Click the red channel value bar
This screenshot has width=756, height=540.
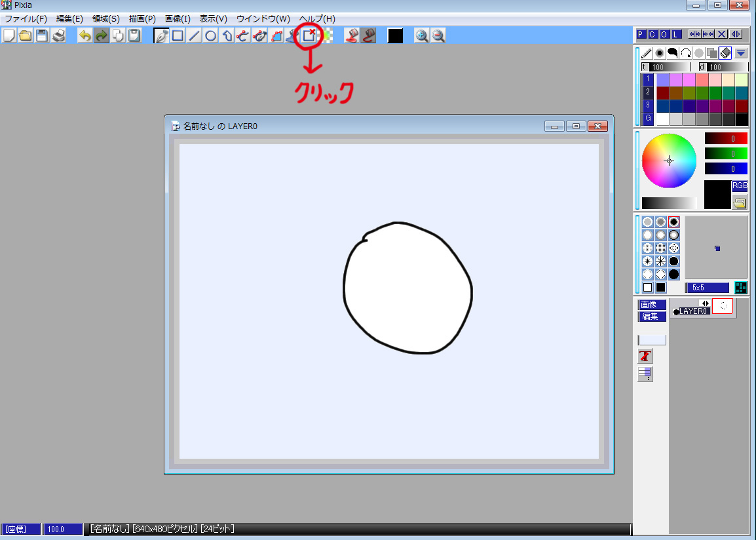pos(726,139)
